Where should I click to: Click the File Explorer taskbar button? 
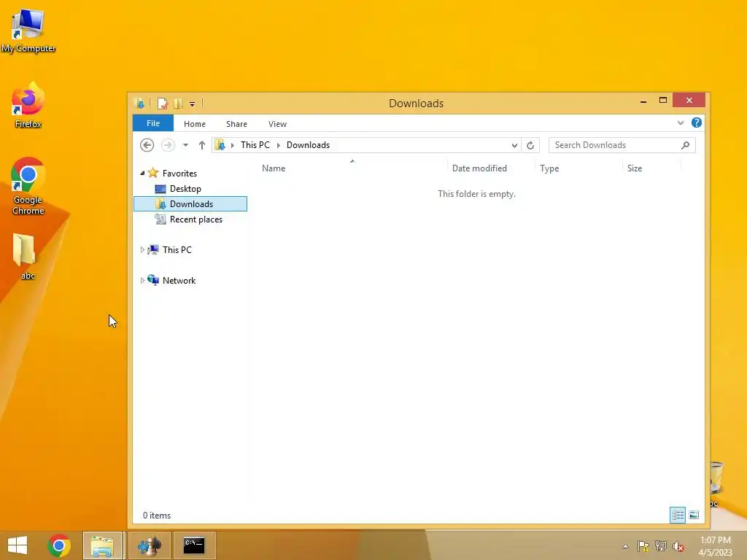pyautogui.click(x=102, y=545)
